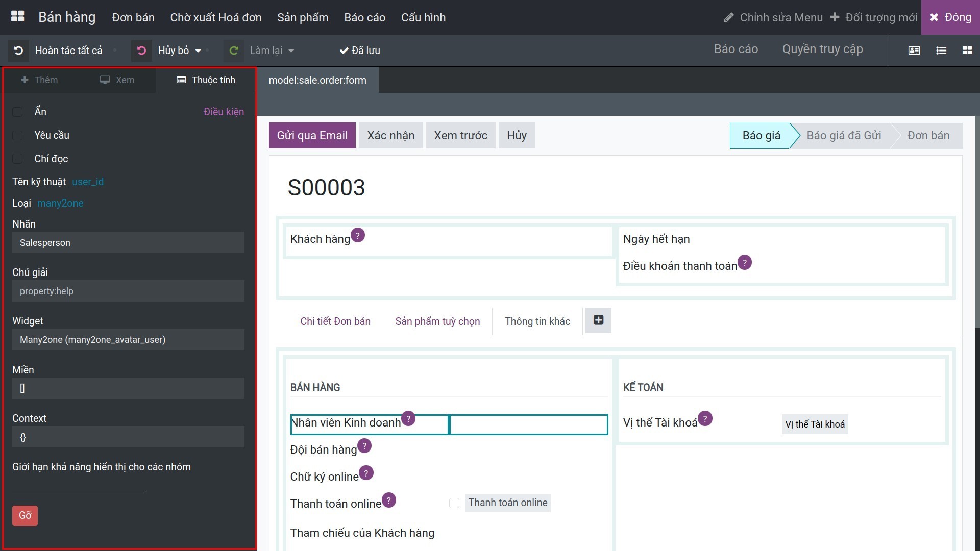Switch to kanban view icon
This screenshot has width=980, height=551.
967,51
